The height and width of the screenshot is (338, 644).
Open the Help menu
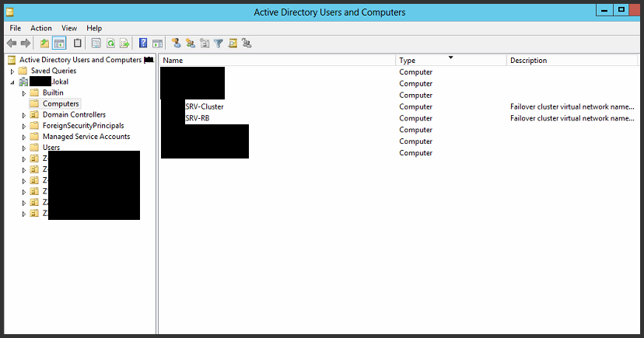tap(94, 28)
